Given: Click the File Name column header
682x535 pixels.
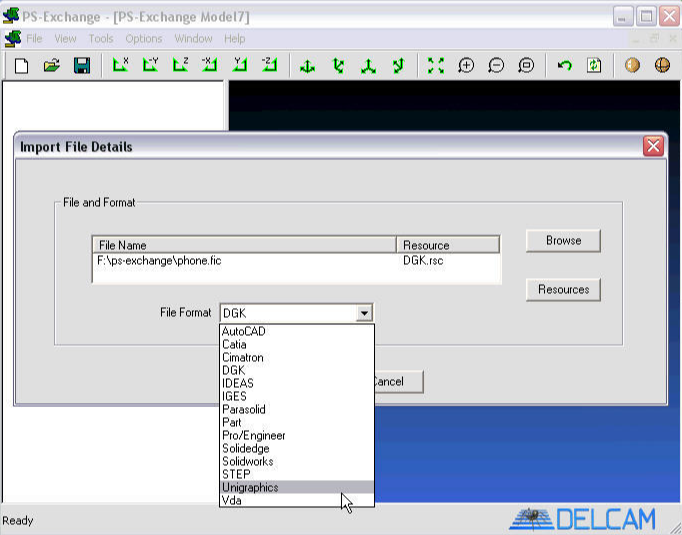Looking at the screenshot, I should (x=244, y=245).
